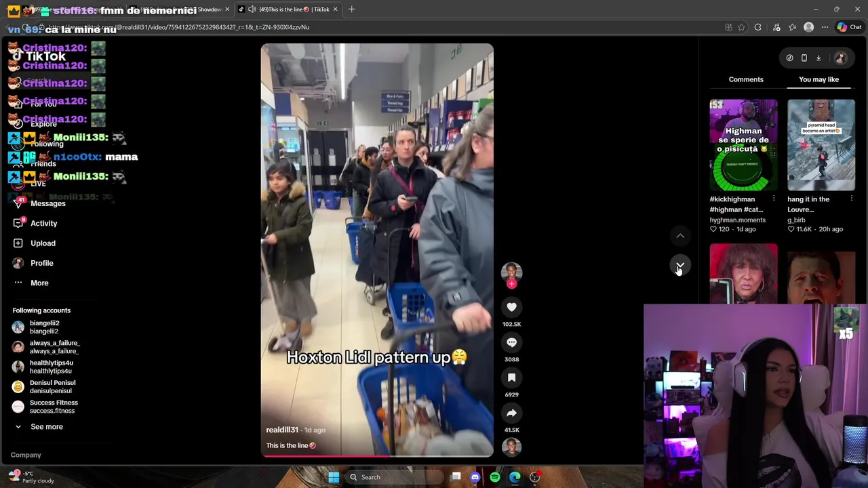Open g_birb creator link
Viewport: 868px width, 488px height.
coord(796,220)
